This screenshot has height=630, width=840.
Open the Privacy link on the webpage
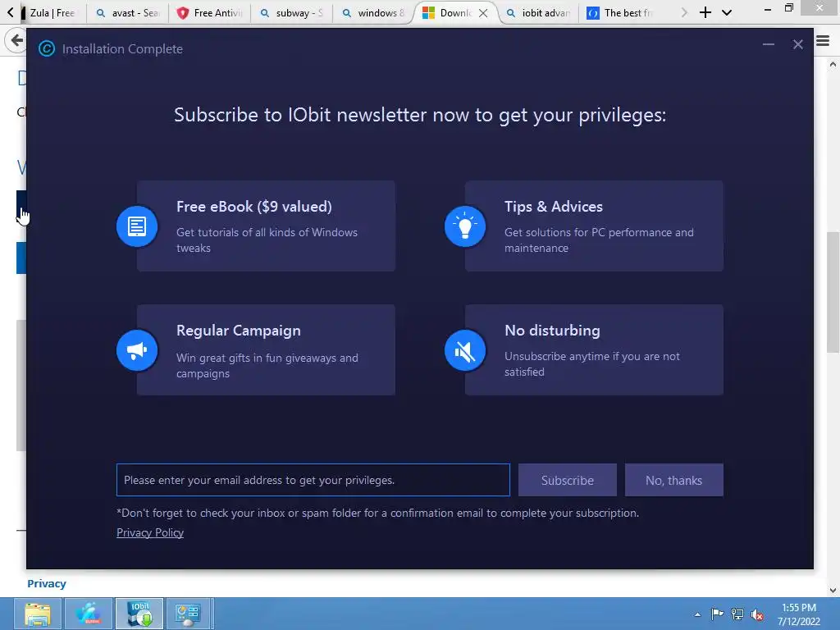coord(47,583)
